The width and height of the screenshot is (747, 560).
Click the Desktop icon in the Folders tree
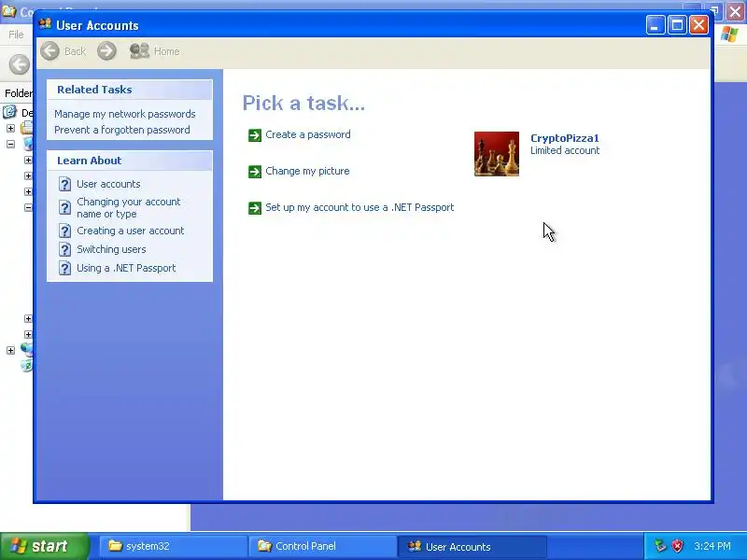[9, 112]
